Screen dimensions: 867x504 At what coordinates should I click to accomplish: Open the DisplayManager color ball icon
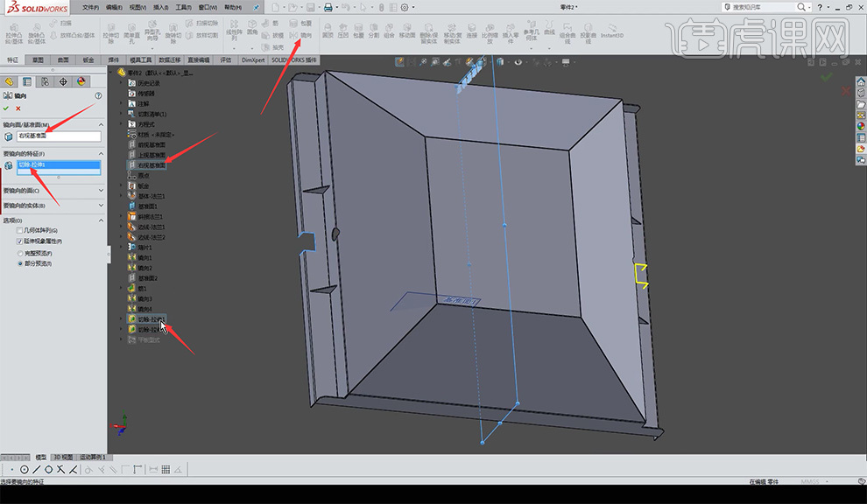click(81, 81)
